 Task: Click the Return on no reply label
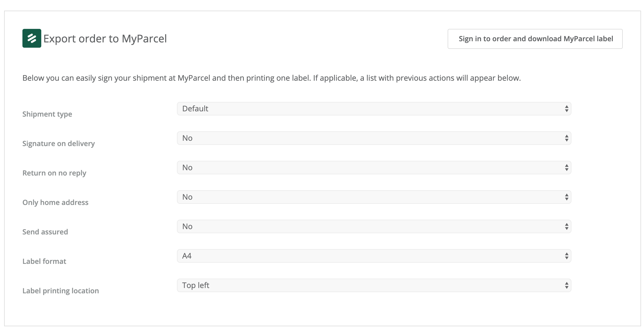tap(54, 173)
